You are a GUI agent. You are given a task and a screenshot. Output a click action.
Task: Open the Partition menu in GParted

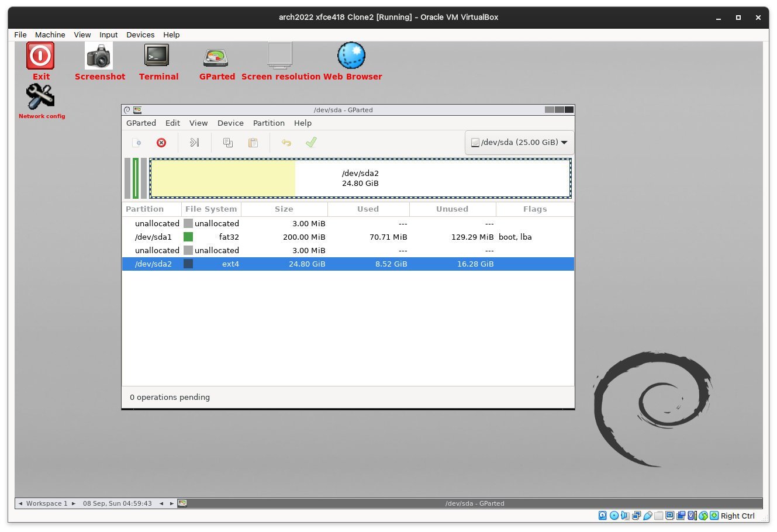pos(269,123)
